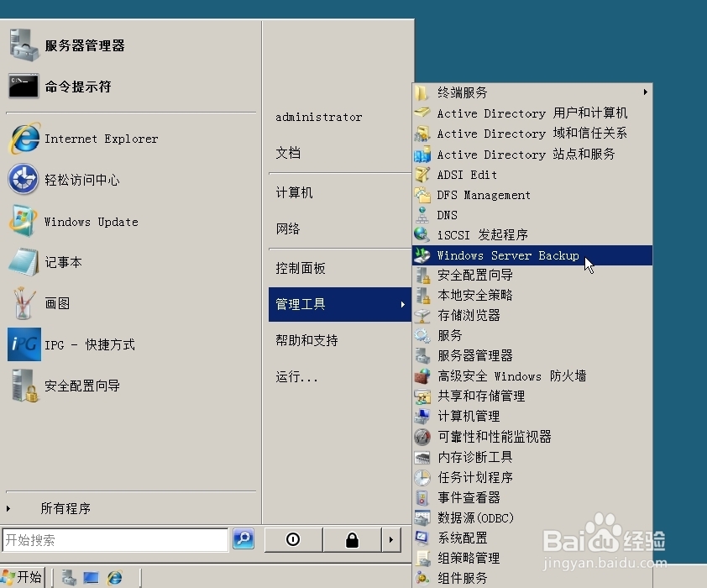Expand 所有程序 with its arrow
Screen dimensions: 707x588
coord(8,508)
